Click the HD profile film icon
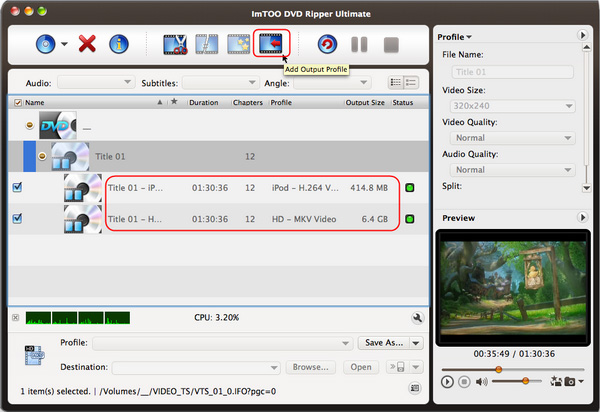The width and height of the screenshot is (600, 412). tap(34, 355)
